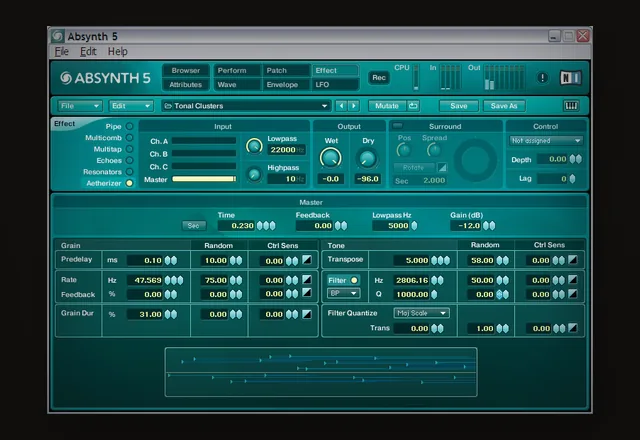
Task: Switch to the Browser tab
Action: click(186, 70)
